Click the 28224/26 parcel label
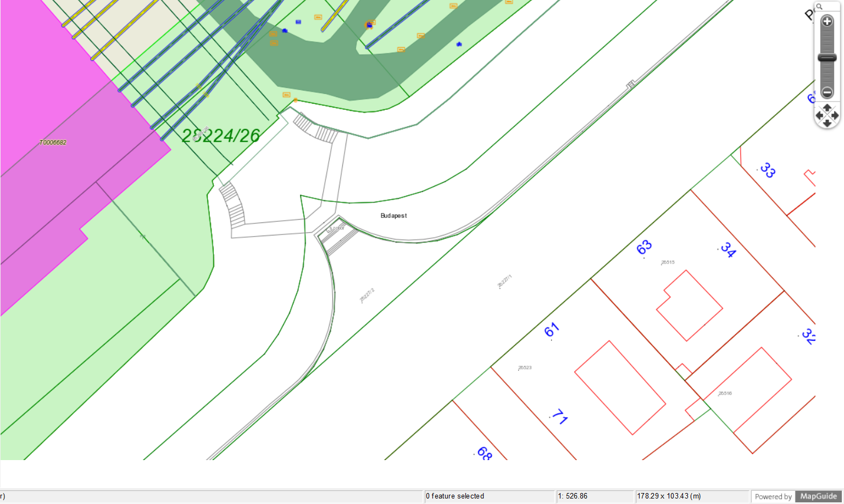This screenshot has width=844, height=504. coord(221,136)
